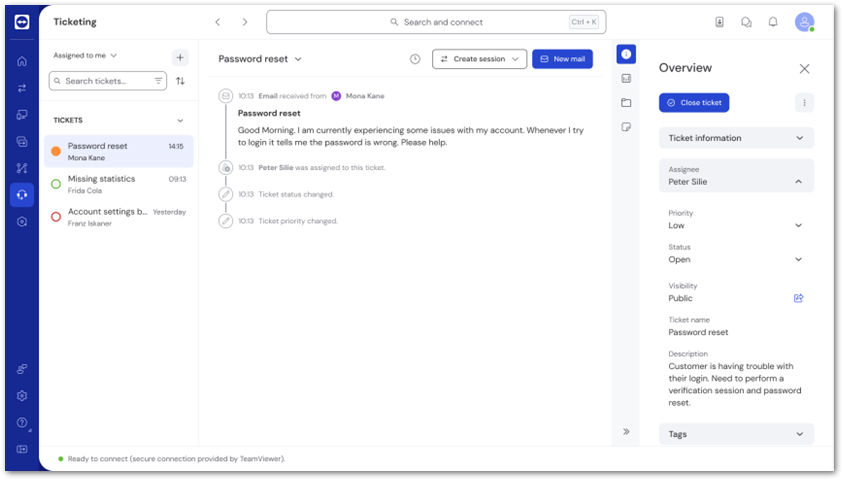This screenshot has width=843, height=480.
Task: Click the add new ticket plus button
Action: point(180,58)
